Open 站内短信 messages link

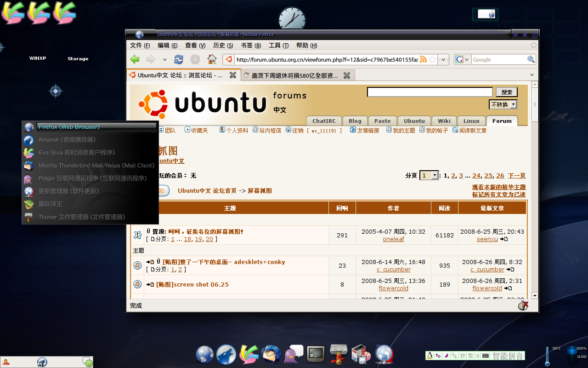point(267,131)
